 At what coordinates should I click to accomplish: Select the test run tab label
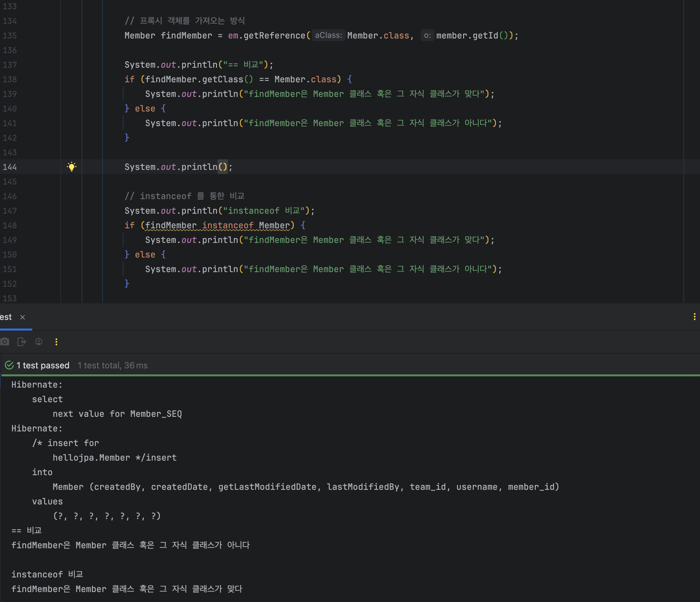[x=6, y=317]
